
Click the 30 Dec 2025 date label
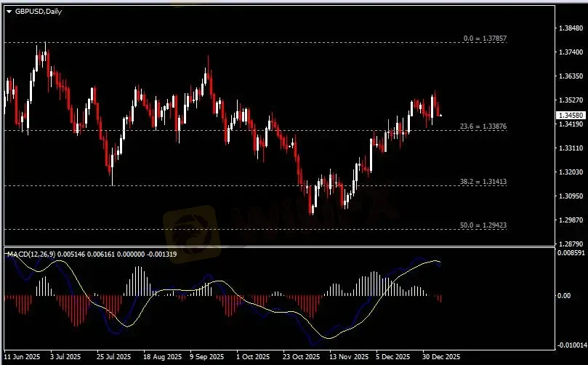[441, 356]
